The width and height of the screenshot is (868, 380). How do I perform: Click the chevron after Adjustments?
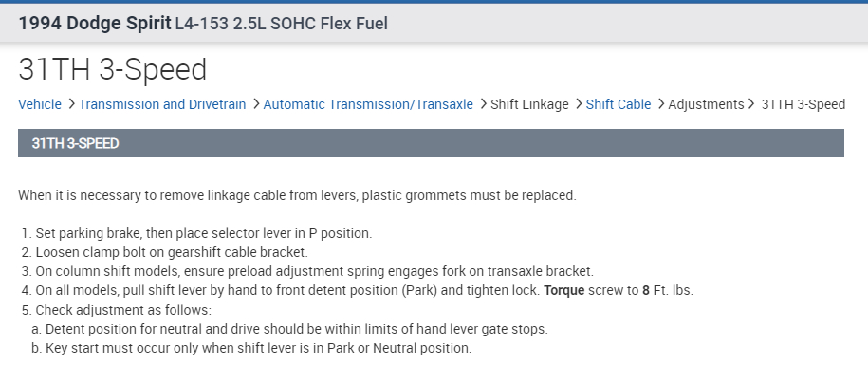tap(752, 104)
